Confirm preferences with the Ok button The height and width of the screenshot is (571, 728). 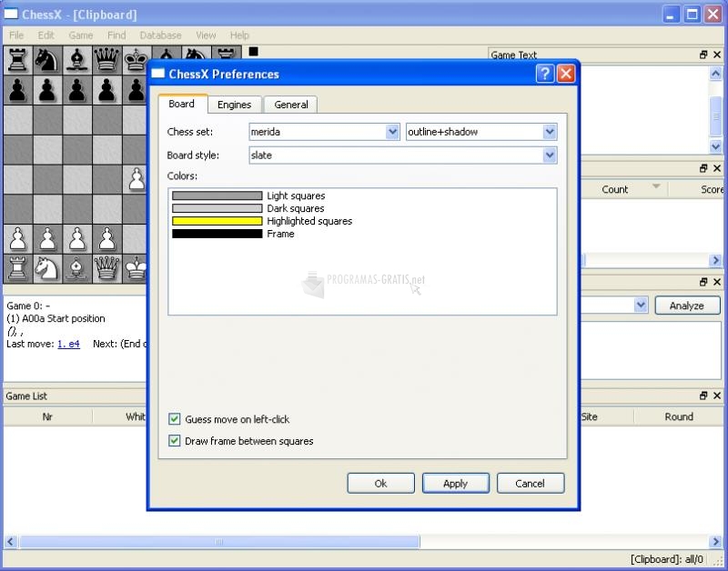tap(380, 484)
